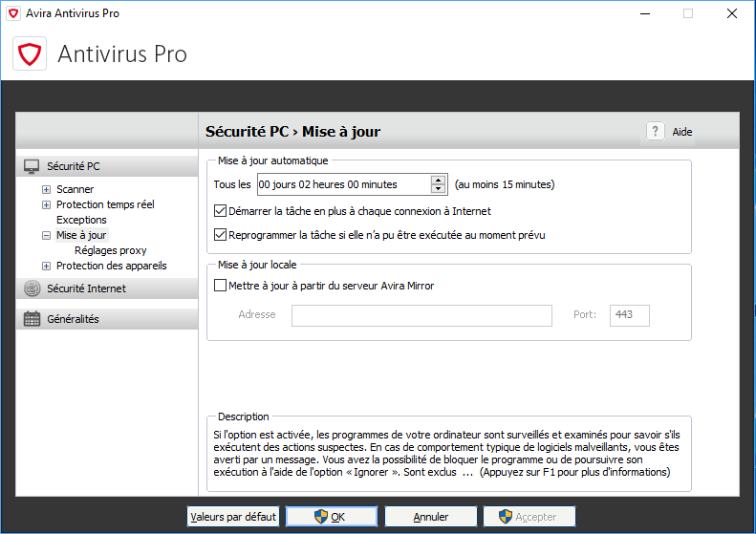
Task: Click the monitor icon beside Sécurité PC
Action: click(32, 167)
